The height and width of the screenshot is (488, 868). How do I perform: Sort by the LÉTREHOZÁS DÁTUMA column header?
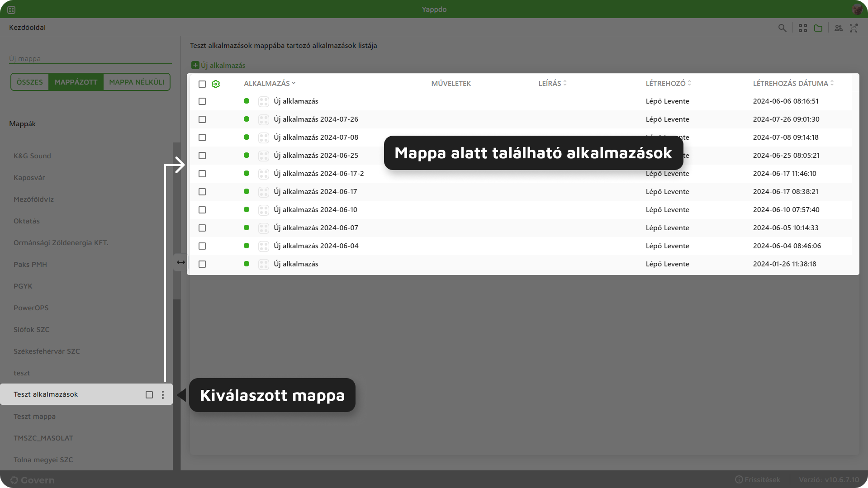(793, 83)
